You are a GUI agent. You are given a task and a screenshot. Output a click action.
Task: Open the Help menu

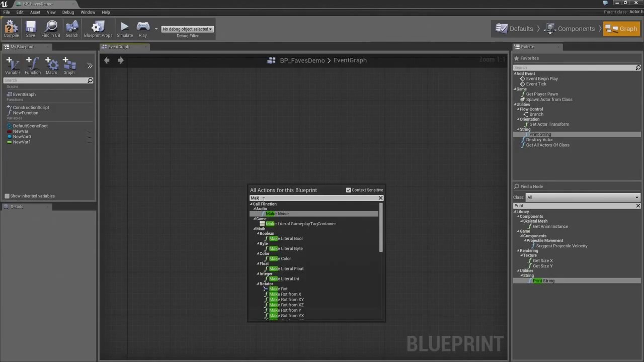pyautogui.click(x=106, y=12)
